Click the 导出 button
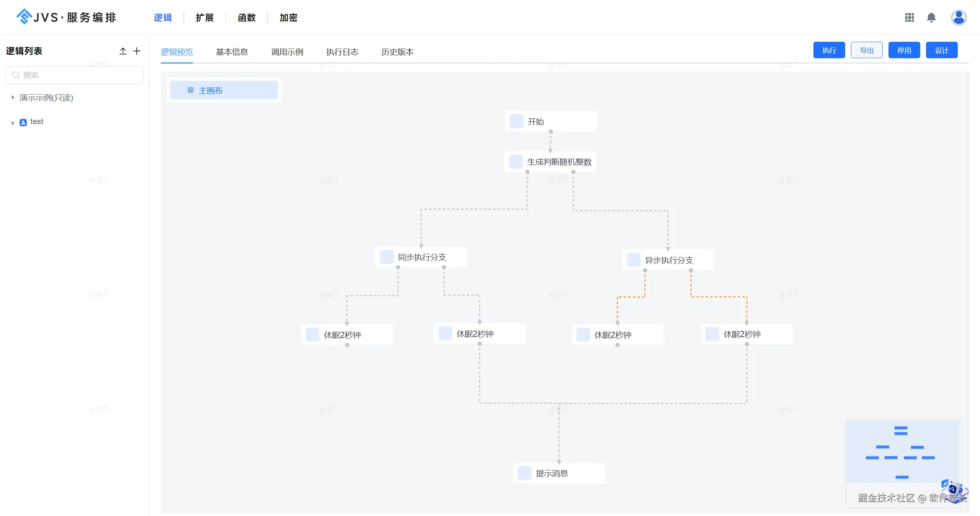The height and width of the screenshot is (516, 980). tap(866, 50)
